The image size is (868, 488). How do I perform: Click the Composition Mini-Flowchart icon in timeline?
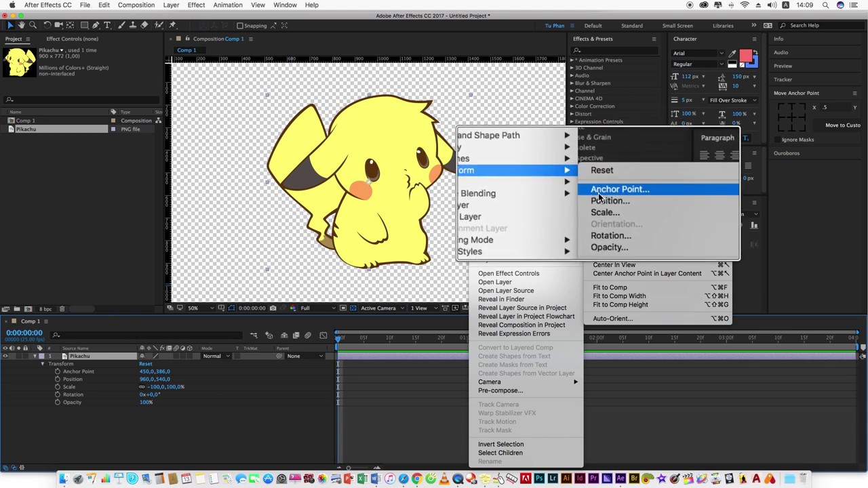254,335
